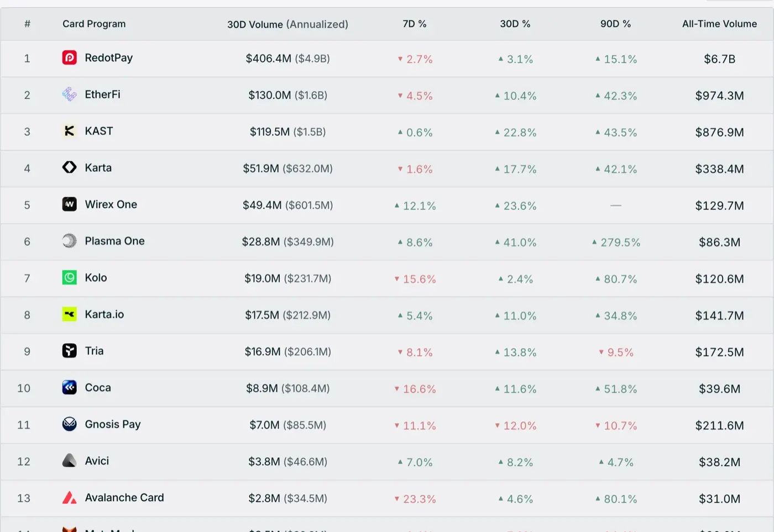The width and height of the screenshot is (774, 532).
Task: Click RedotPay's $6.7B all-time volume
Action: [720, 59]
